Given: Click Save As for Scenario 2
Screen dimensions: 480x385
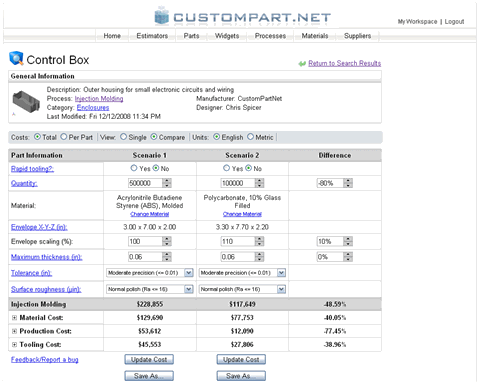Looking at the screenshot, I should coord(241,376).
